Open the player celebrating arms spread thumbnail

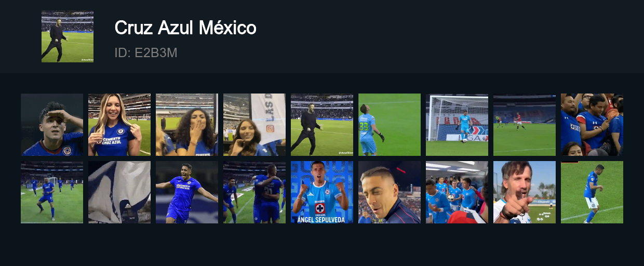click(187, 192)
